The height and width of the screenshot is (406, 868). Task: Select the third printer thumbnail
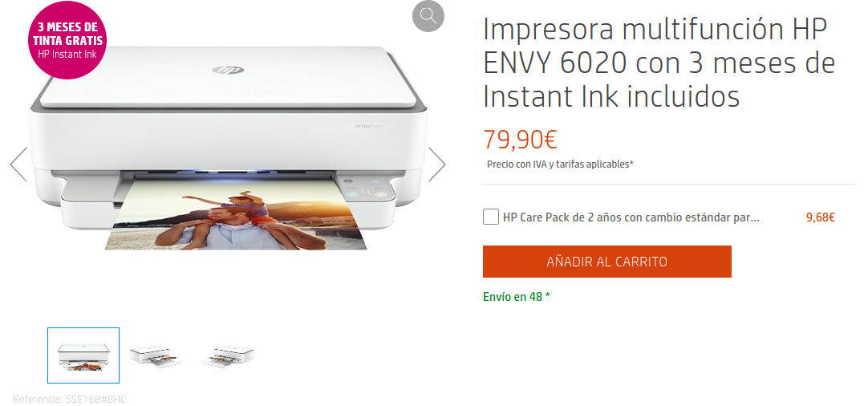[x=229, y=356]
